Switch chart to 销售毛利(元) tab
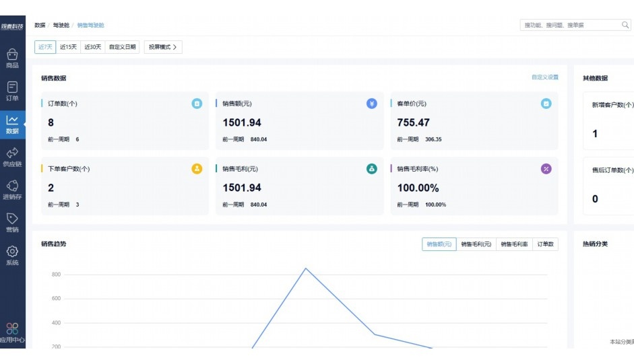This screenshot has width=634, height=364. [x=476, y=244]
